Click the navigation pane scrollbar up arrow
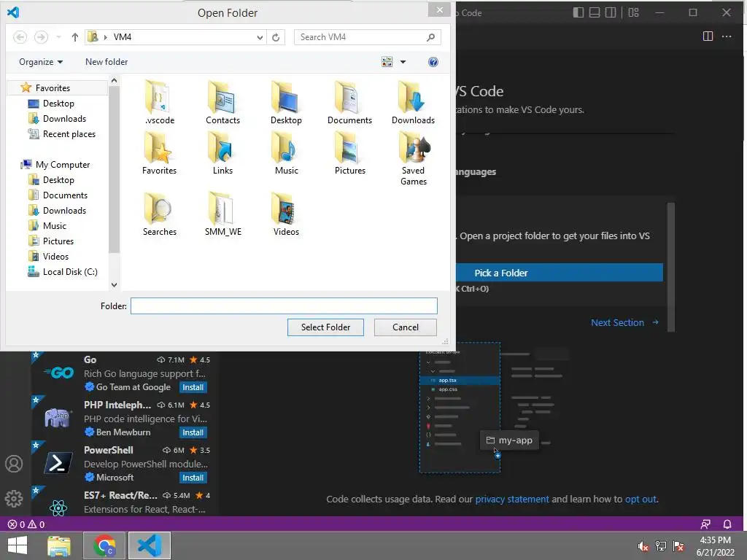This screenshot has height=560, width=747. [x=114, y=80]
